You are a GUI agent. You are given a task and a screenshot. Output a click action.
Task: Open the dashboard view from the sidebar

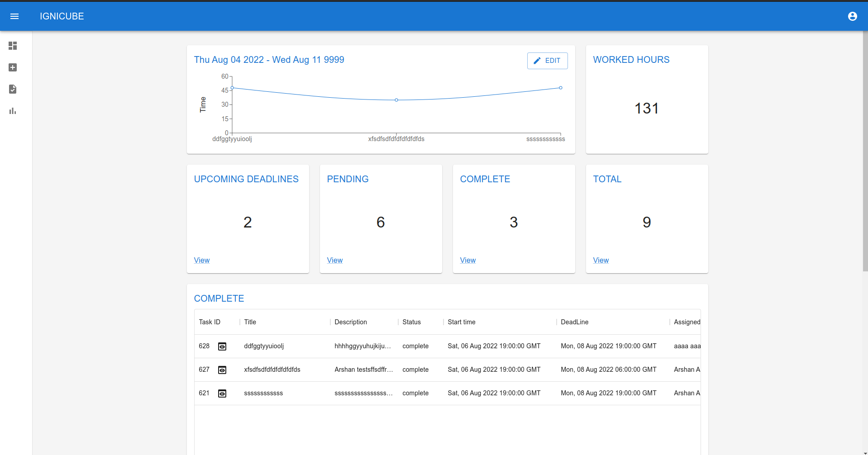coord(12,46)
